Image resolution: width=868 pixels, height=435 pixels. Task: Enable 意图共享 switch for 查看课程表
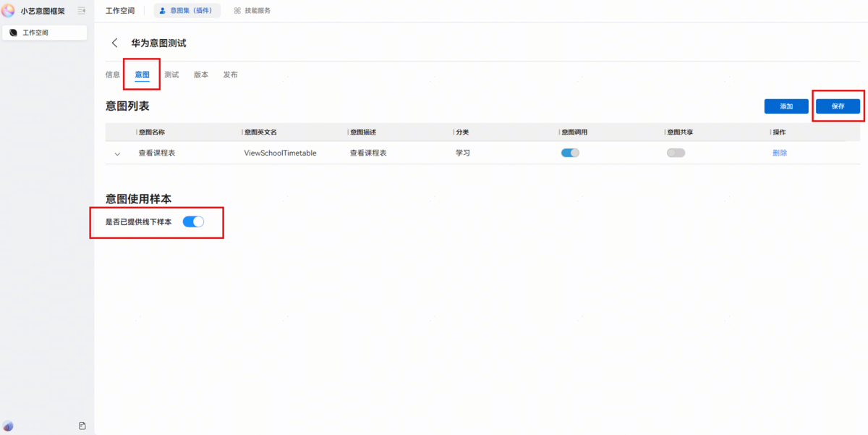(x=676, y=153)
